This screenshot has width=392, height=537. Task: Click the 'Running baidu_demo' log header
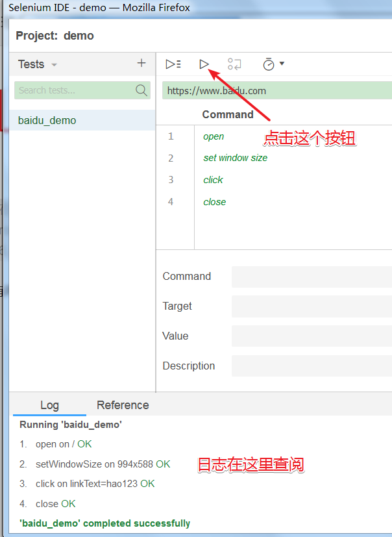[x=71, y=425]
